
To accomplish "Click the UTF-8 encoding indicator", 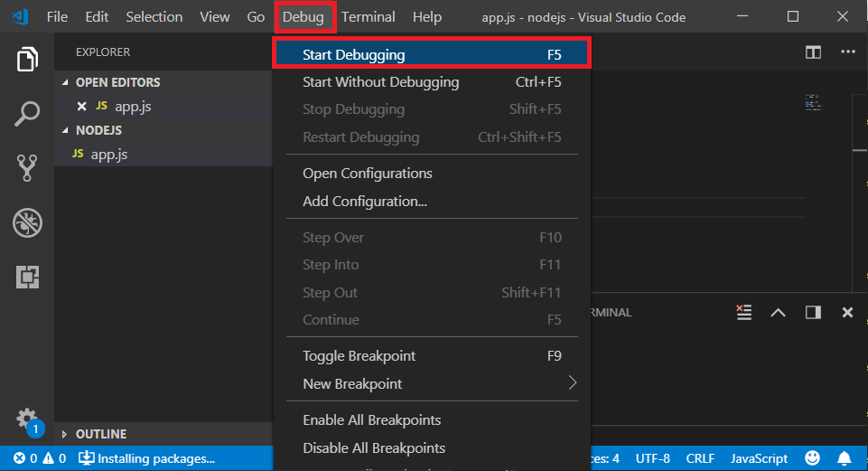I will point(653,458).
